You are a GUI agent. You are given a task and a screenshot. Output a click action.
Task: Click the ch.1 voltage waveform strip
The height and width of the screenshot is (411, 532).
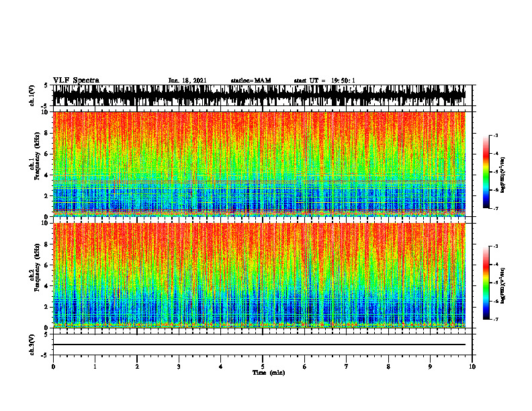tap(259, 95)
